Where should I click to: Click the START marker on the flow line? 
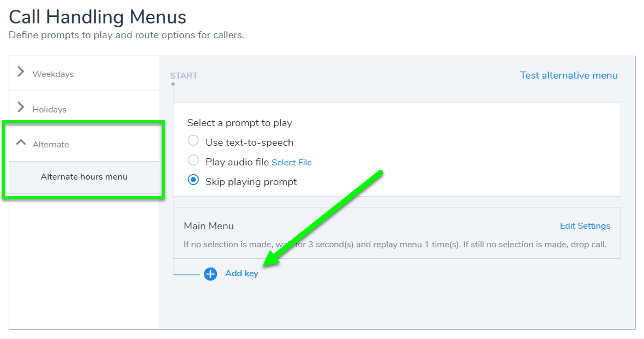click(184, 76)
